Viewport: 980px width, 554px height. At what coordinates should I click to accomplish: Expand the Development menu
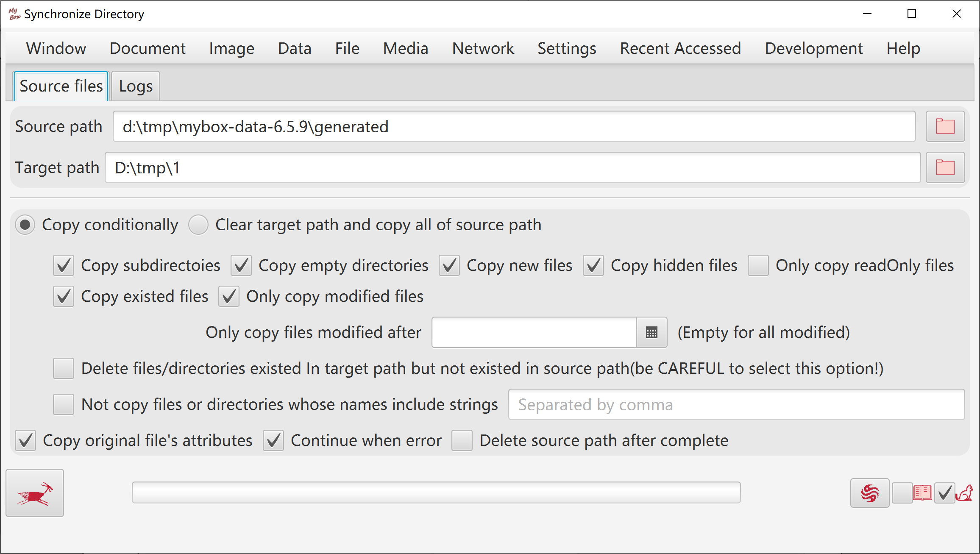pos(814,48)
